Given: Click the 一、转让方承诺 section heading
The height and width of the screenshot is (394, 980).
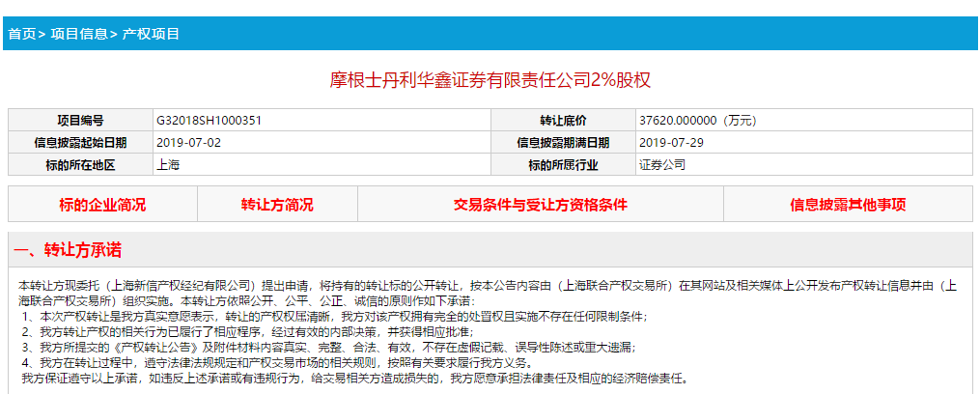Looking at the screenshot, I should coord(68,251).
